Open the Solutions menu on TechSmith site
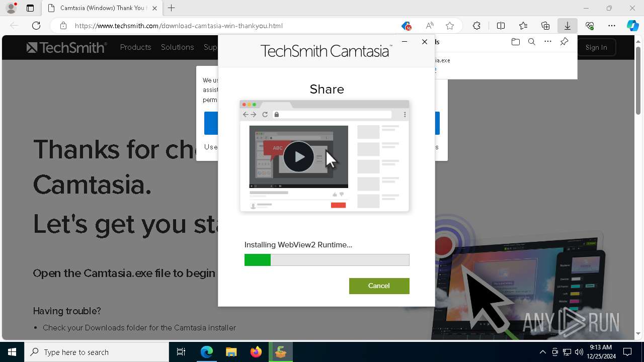This screenshot has width=644, height=362. click(177, 47)
